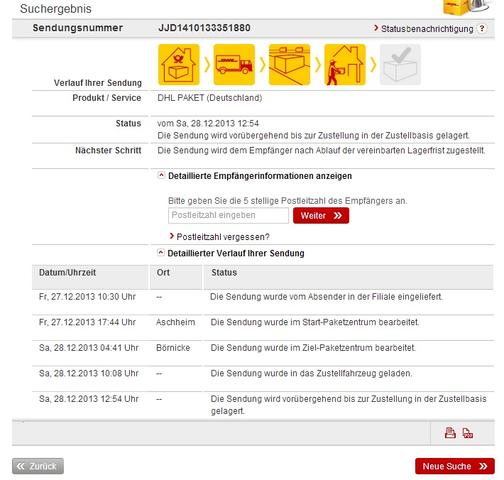Click the Zurück button
This screenshot has width=504, height=480.
click(38, 466)
